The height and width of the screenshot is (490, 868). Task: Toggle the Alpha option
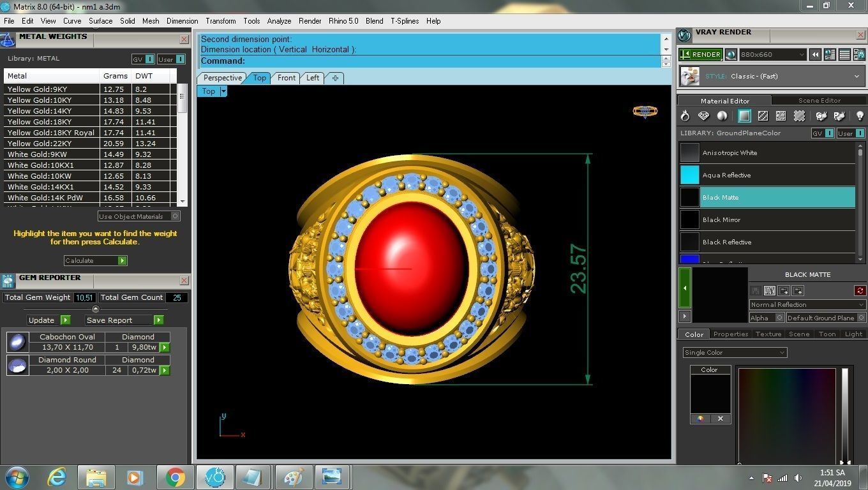pos(767,318)
